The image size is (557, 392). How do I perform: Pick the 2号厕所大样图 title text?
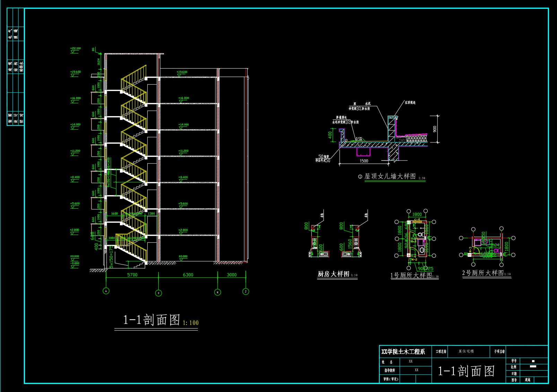point(483,273)
